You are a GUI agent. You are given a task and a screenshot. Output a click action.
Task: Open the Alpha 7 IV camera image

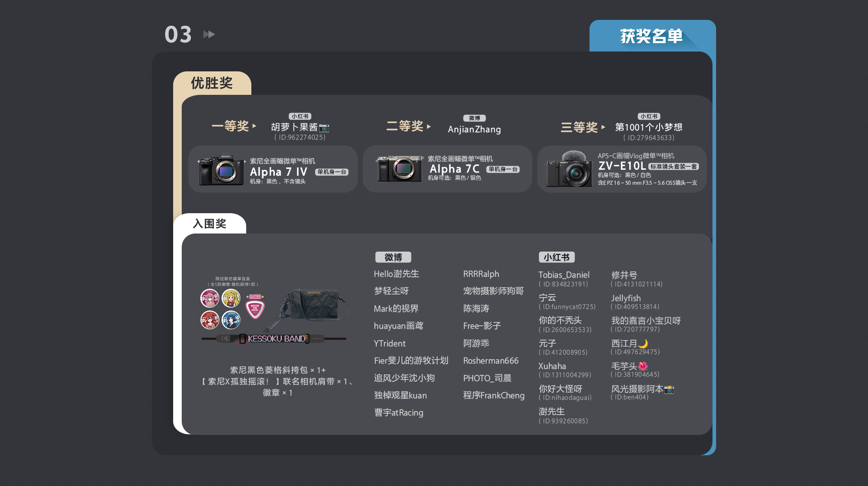click(x=222, y=170)
